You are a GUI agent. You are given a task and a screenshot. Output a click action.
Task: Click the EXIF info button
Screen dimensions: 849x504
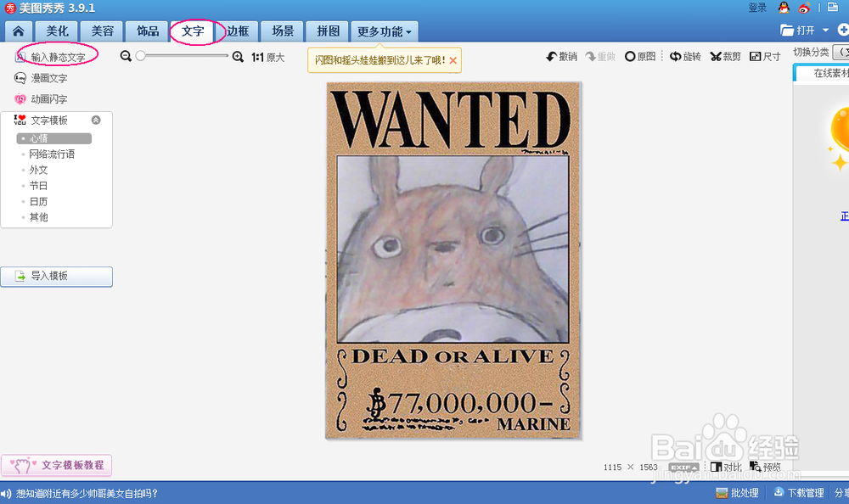pos(683,468)
